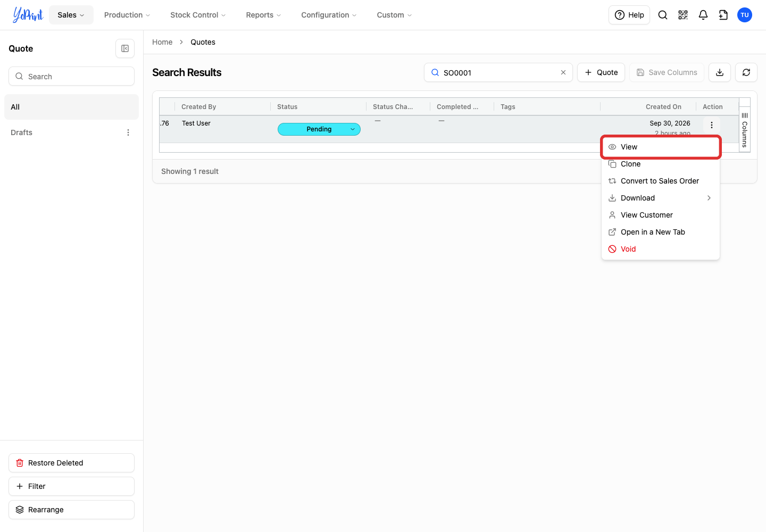766x532 pixels.
Task: Expand the Configuration menu
Action: pos(329,15)
